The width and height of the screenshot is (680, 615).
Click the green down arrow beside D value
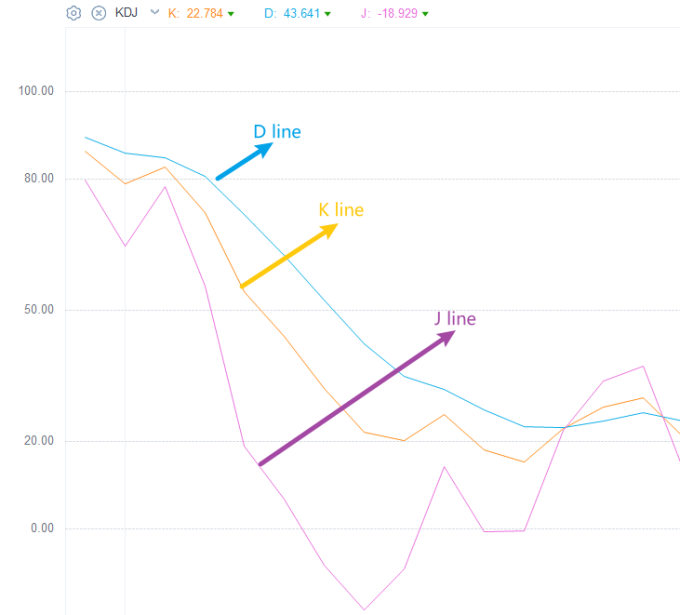(x=328, y=14)
